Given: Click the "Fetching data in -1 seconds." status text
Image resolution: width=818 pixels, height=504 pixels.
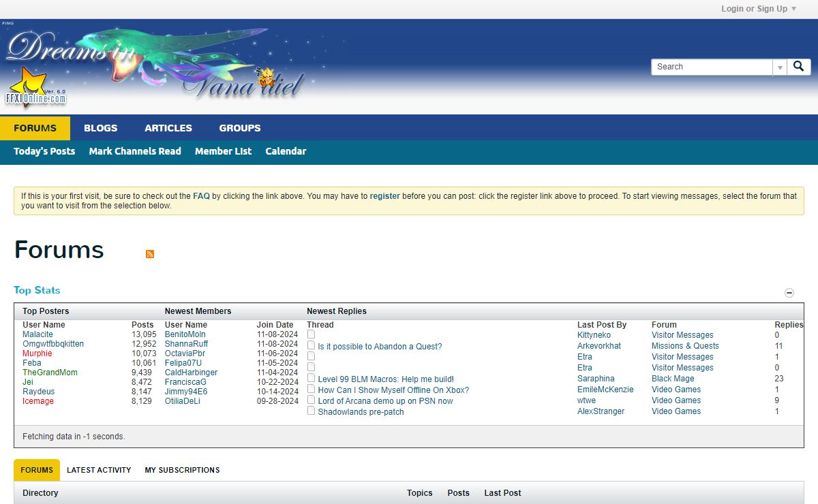Looking at the screenshot, I should [74, 437].
